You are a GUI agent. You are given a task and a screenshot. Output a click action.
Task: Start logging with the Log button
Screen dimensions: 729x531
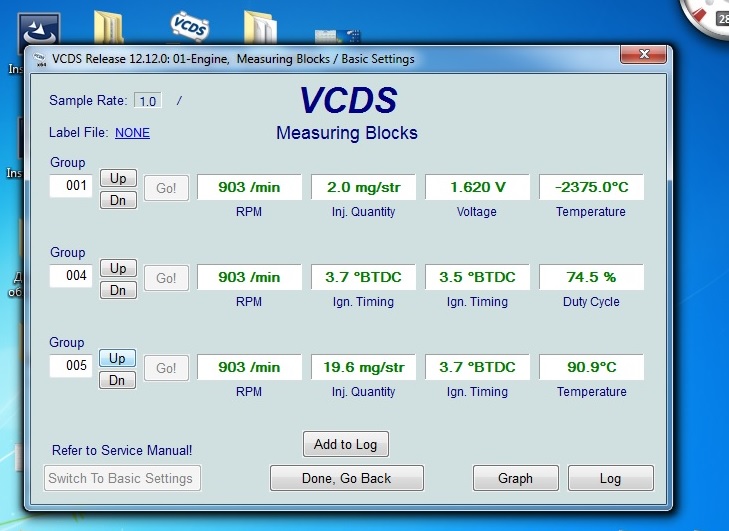[x=610, y=478]
